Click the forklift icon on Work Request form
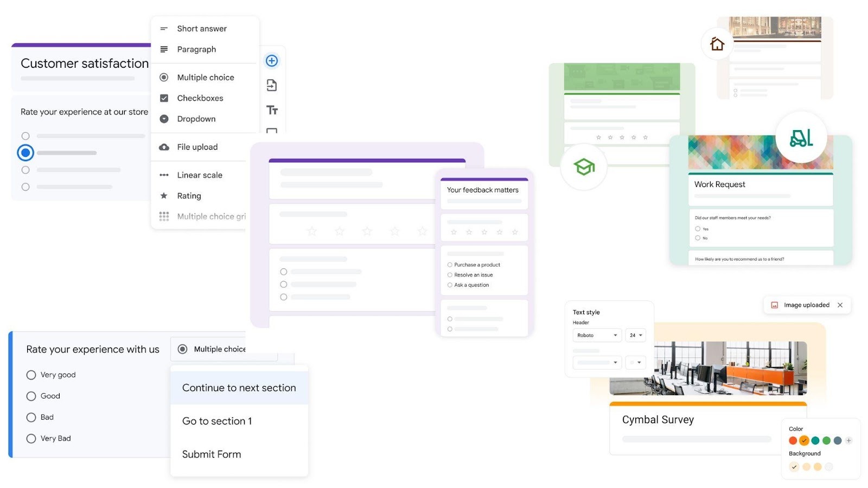 coord(801,138)
